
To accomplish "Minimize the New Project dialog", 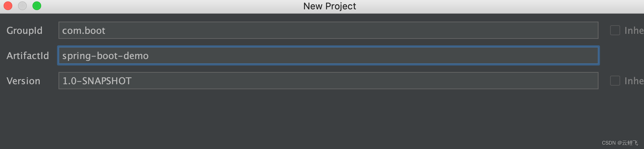I will [x=22, y=6].
